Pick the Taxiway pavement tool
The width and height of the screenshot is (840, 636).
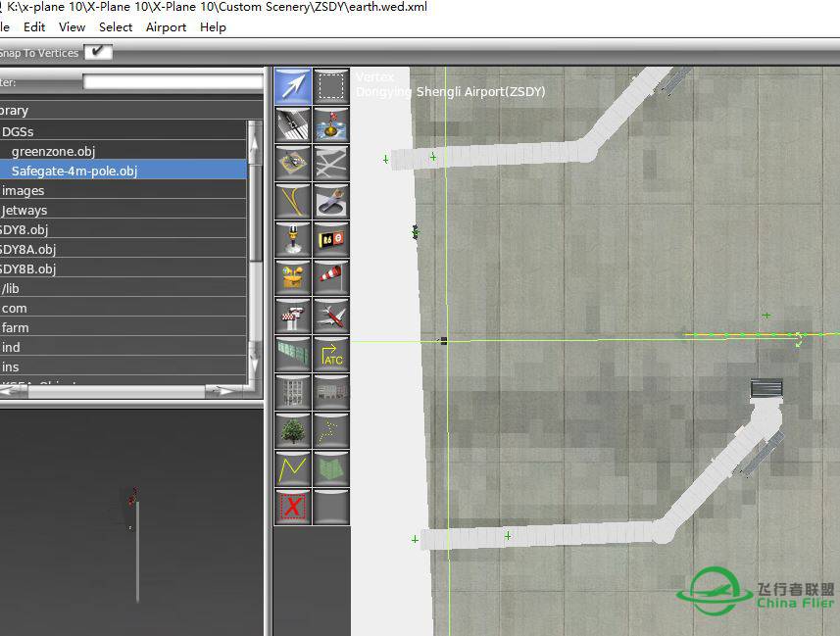click(331, 163)
